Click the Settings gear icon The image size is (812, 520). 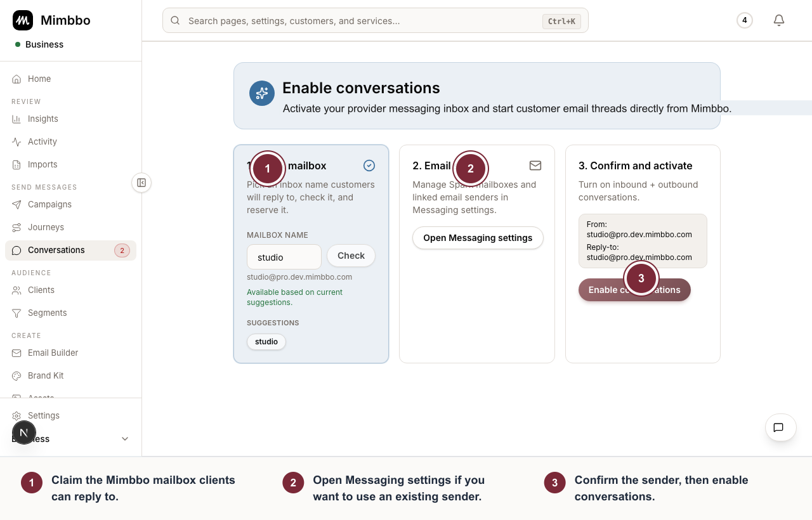pos(16,416)
